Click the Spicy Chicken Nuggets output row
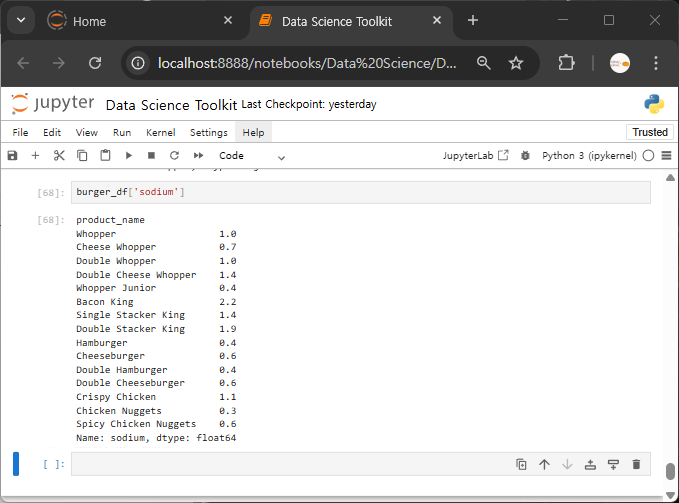This screenshot has width=679, height=503. click(x=156, y=424)
